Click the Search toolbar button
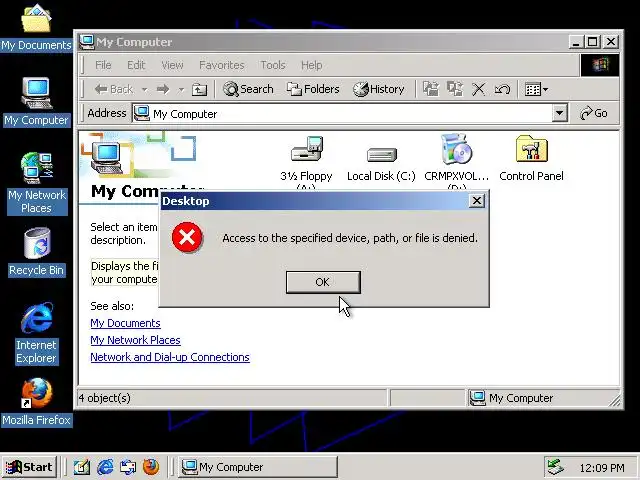 point(248,89)
